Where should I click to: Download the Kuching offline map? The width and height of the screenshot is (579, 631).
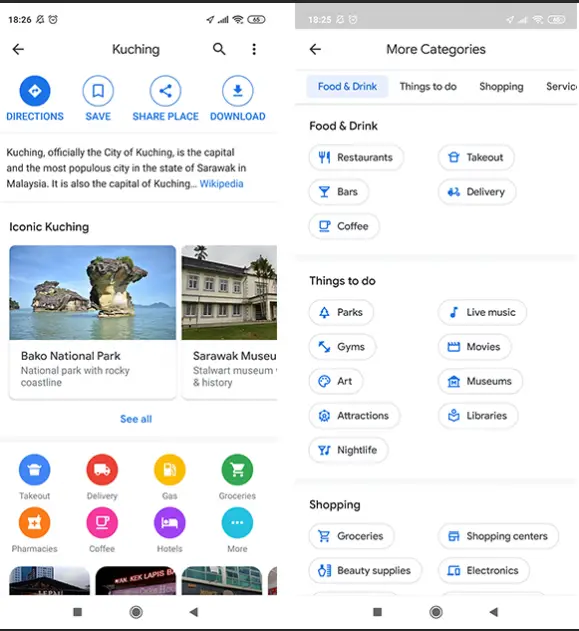coord(238,91)
